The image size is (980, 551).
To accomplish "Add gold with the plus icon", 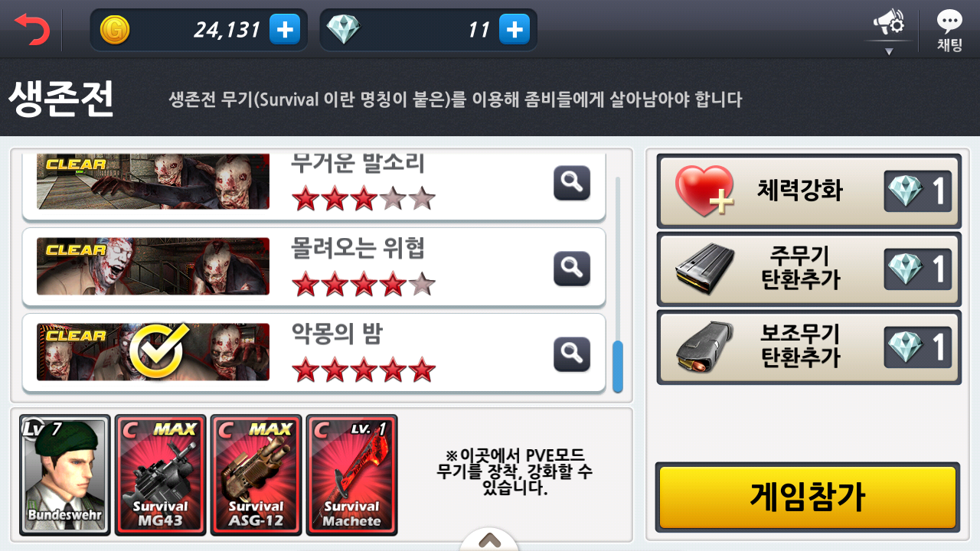I will click(x=284, y=30).
